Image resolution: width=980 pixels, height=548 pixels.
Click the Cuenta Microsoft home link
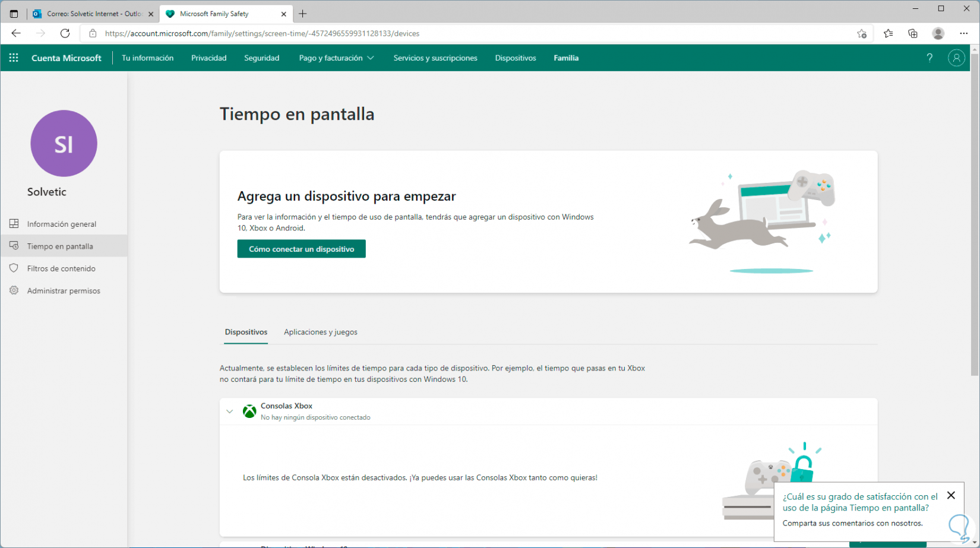pos(67,58)
